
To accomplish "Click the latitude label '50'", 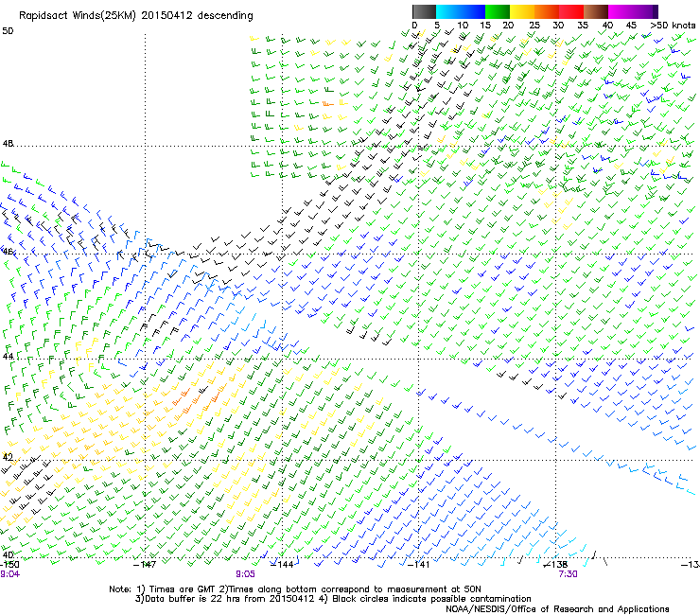I will pyautogui.click(x=8, y=31).
